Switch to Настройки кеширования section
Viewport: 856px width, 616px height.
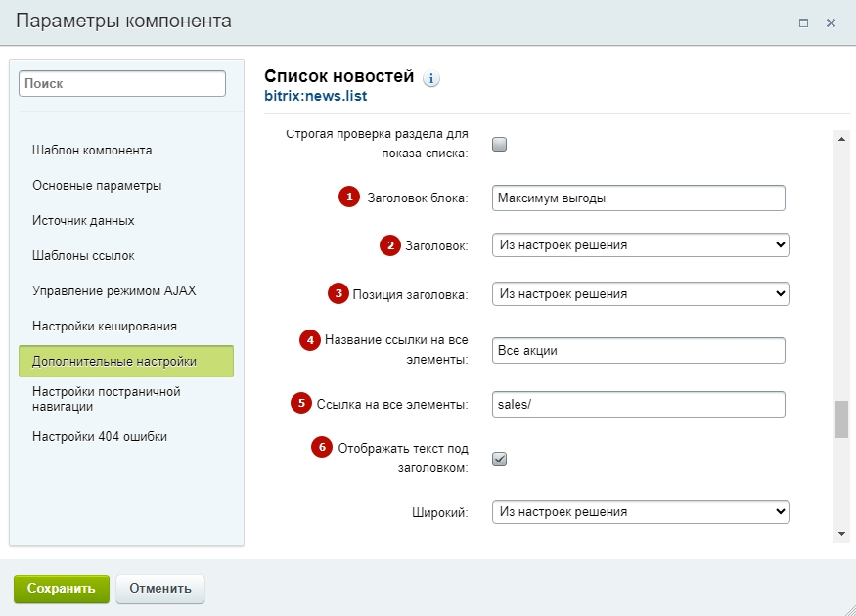coord(104,326)
